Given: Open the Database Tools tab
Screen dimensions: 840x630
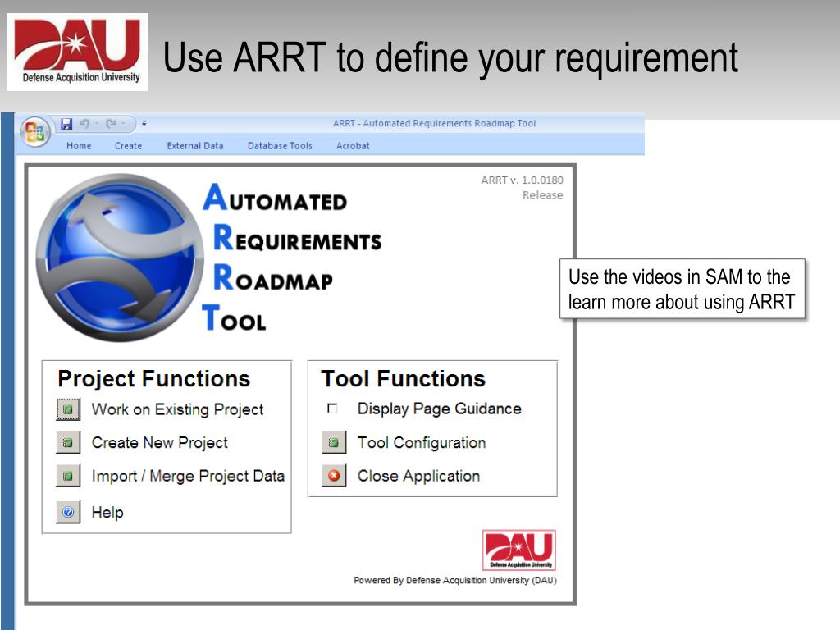Looking at the screenshot, I should (x=280, y=146).
